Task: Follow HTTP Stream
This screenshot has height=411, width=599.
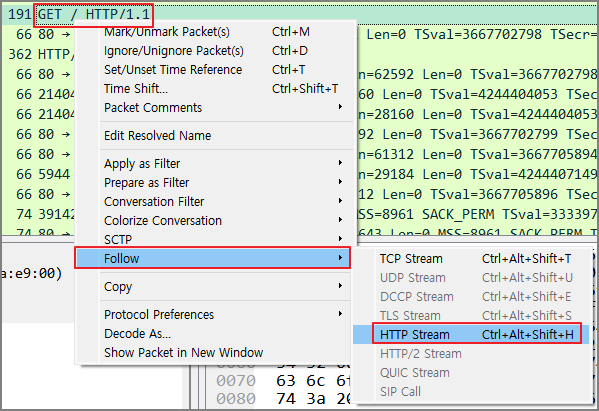Action: (x=472, y=334)
